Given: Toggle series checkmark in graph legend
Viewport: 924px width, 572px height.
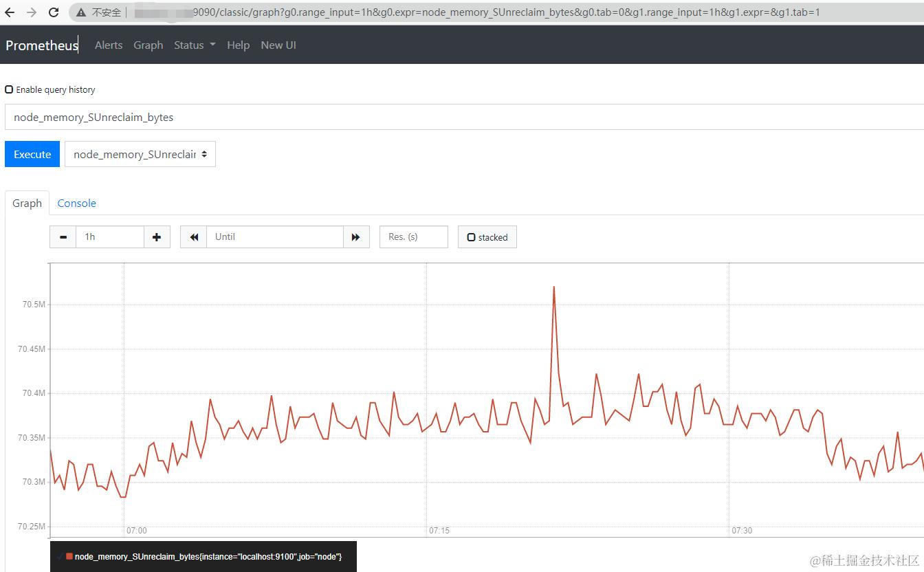Looking at the screenshot, I should coord(60,556).
